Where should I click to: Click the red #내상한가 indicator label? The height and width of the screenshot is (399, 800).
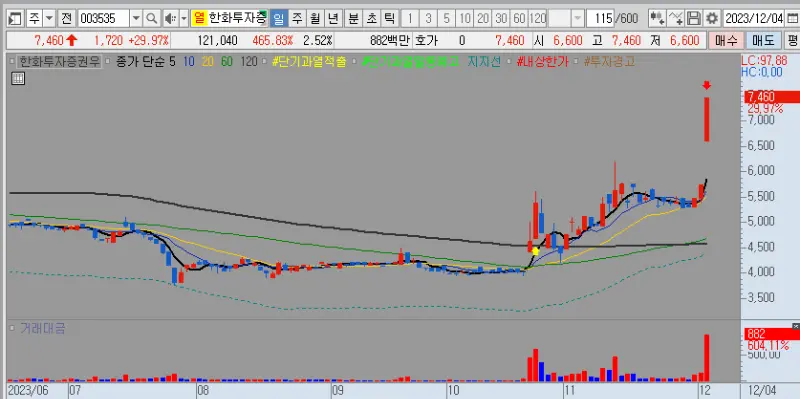pos(542,62)
